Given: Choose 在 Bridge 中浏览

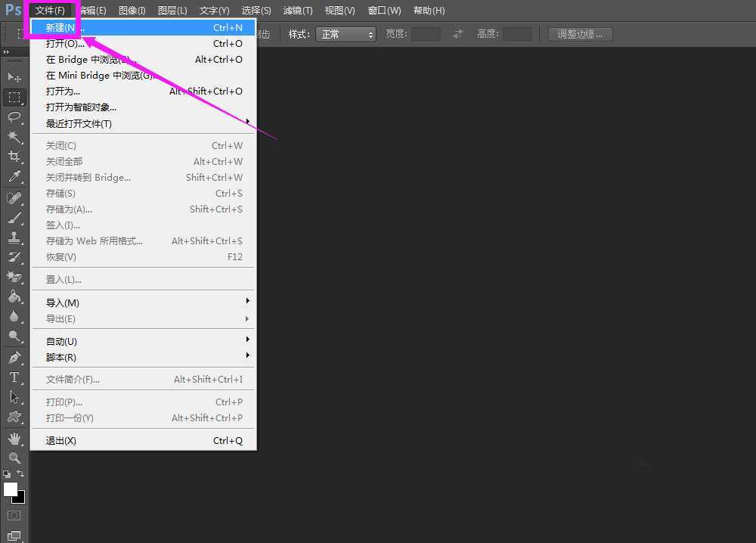Looking at the screenshot, I should coord(143,59).
